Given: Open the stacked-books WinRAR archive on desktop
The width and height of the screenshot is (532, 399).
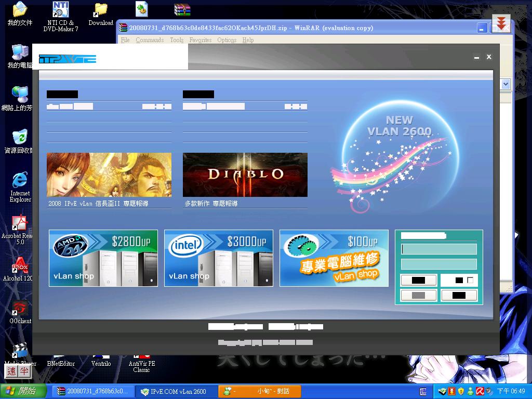Looking at the screenshot, I should 182,10.
